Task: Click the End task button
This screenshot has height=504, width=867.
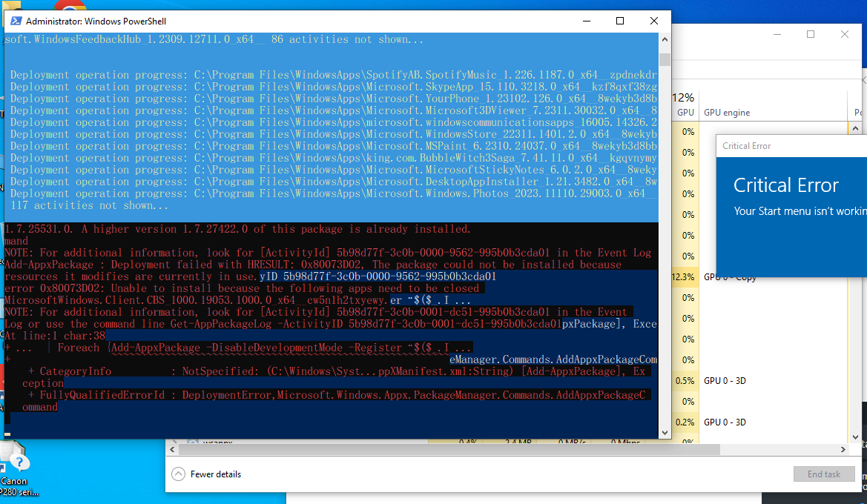Action: (824, 474)
